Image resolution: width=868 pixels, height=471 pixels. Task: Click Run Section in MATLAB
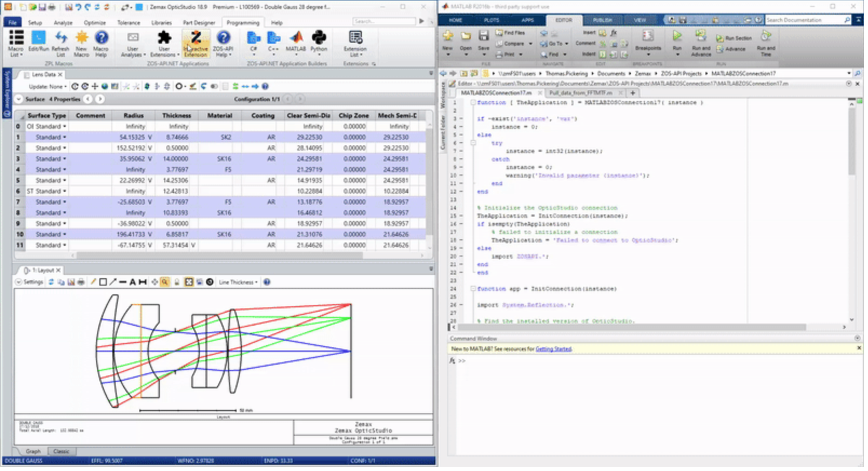click(x=734, y=38)
